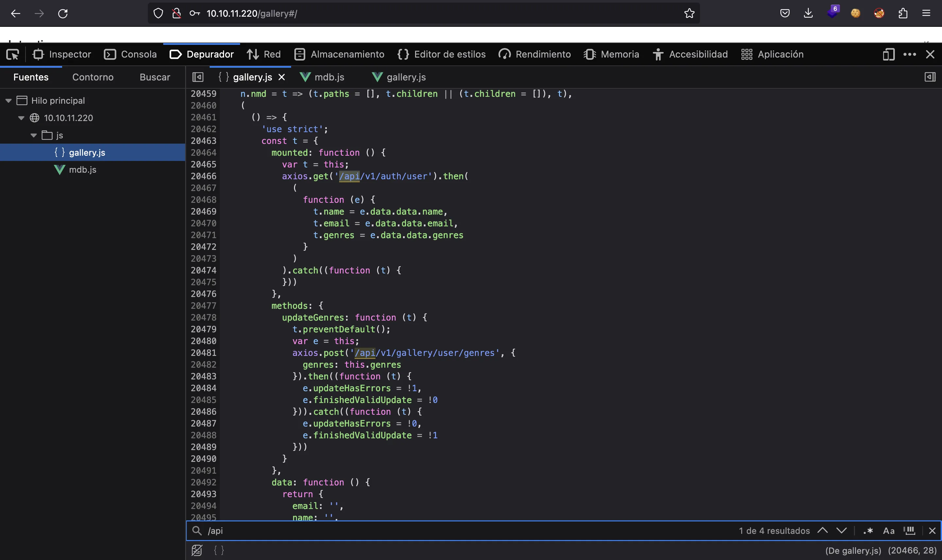Open the saved password key icon
The width and height of the screenshot is (942, 560).
point(195,14)
